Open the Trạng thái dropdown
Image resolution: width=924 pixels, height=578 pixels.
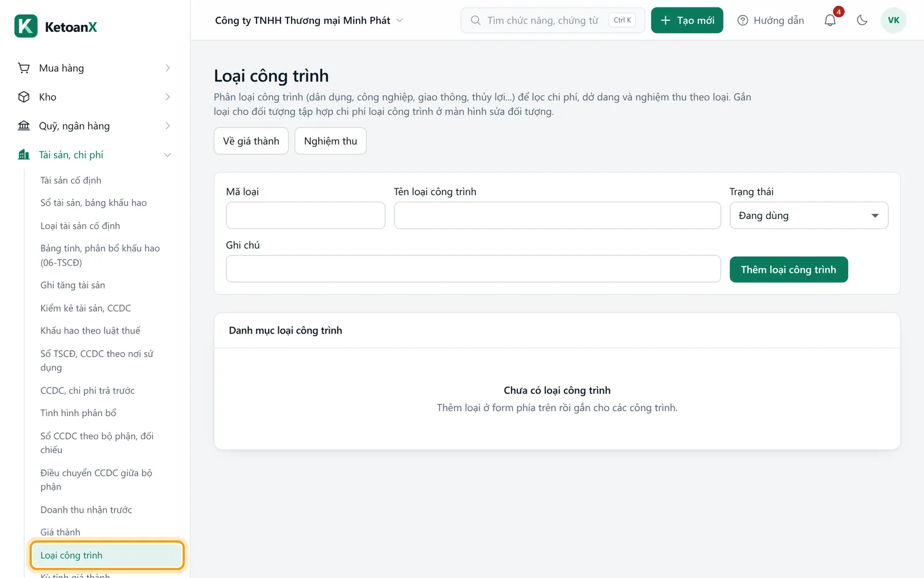point(809,216)
